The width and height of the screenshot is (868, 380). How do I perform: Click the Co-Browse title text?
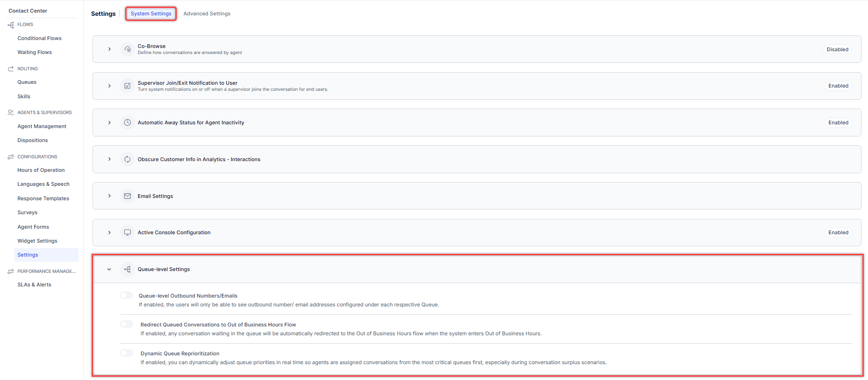152,46
